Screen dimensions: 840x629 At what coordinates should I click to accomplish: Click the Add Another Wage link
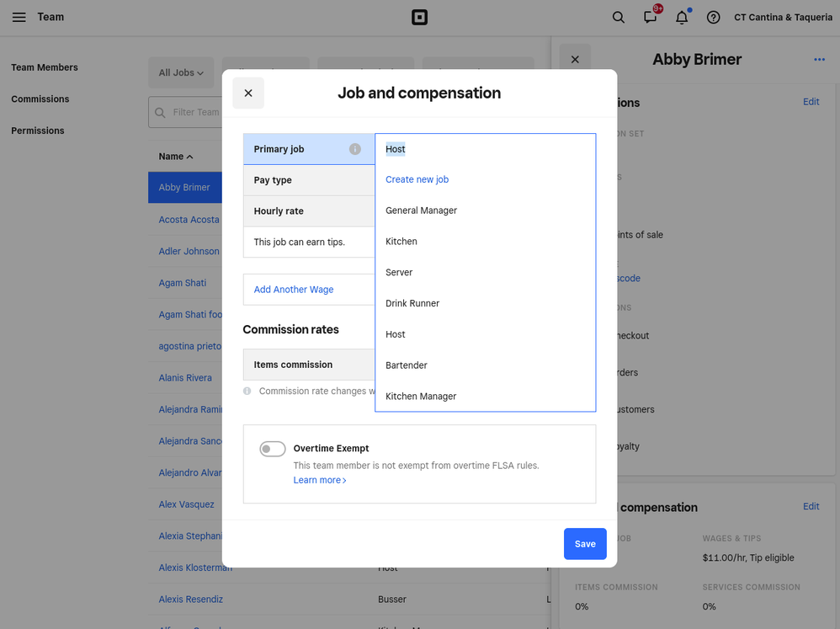coord(293,289)
